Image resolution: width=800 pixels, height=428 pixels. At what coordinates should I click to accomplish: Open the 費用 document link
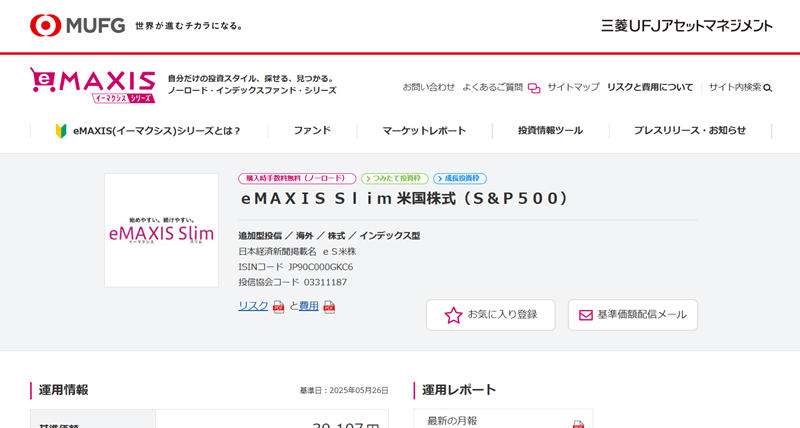(x=309, y=306)
